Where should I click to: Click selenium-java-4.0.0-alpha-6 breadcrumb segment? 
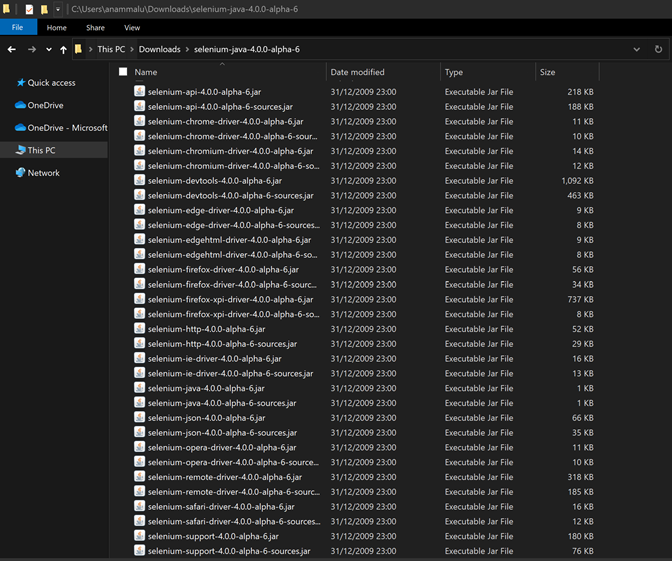[x=247, y=49]
